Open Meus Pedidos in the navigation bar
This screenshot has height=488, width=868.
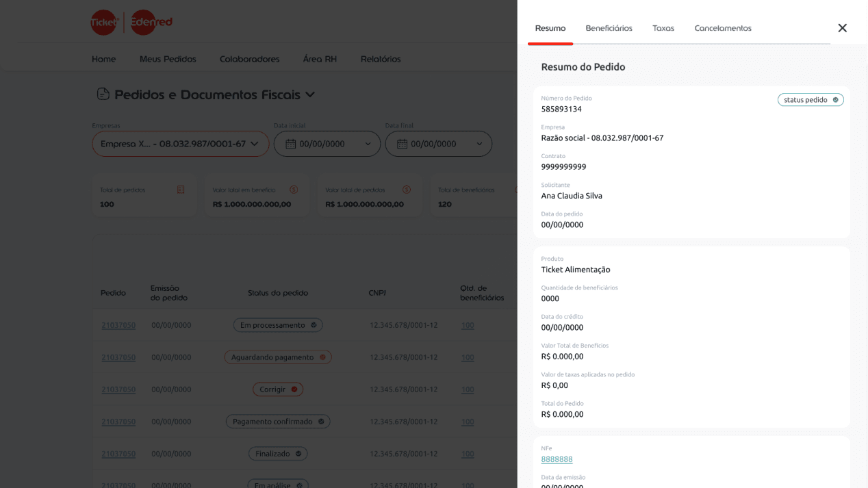point(168,59)
